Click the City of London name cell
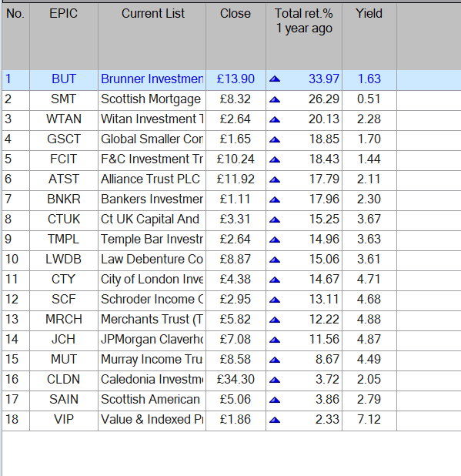This screenshot has width=461, height=476. pos(152,280)
